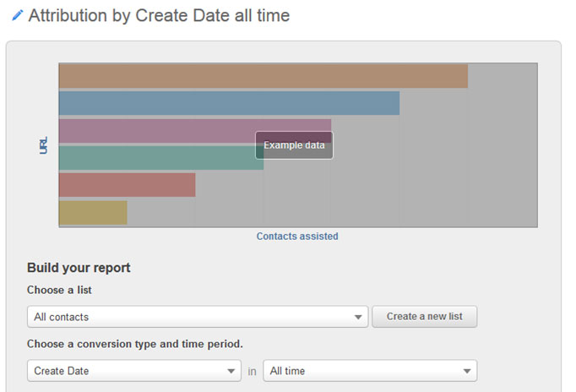Expand the 'Create Date' conversion type dropdown
576x392 pixels.
coord(134,371)
